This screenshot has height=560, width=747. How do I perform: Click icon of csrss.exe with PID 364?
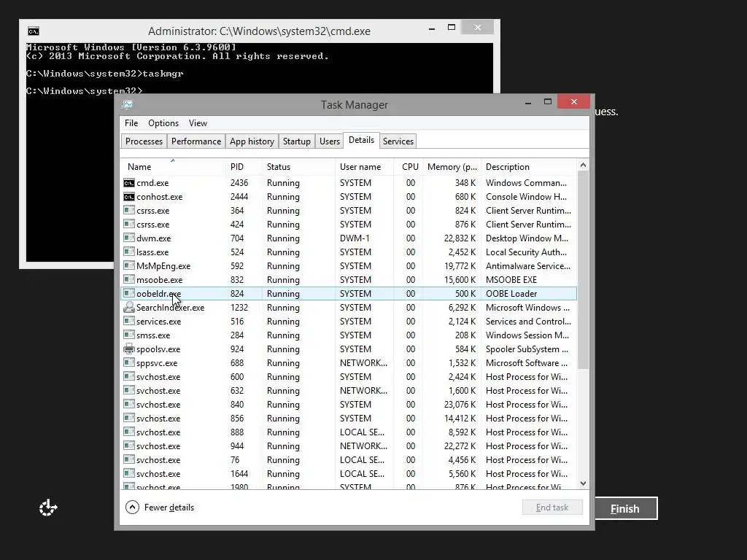[x=128, y=211]
